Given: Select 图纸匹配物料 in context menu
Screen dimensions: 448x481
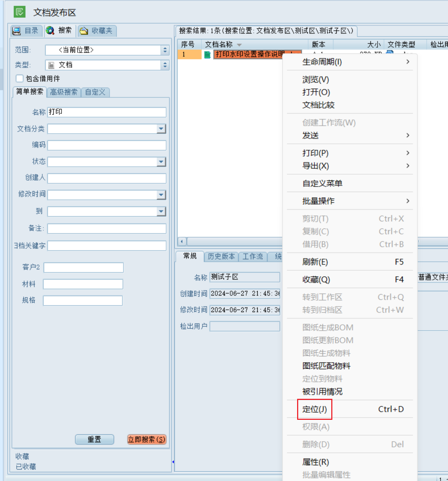Looking at the screenshot, I should (x=350, y=366).
